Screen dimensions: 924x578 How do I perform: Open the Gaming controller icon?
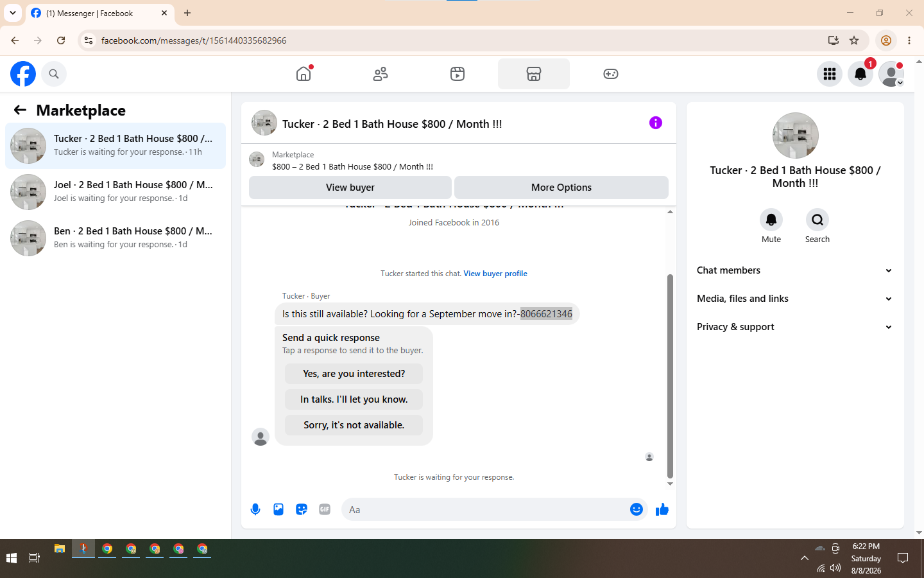tap(611, 74)
